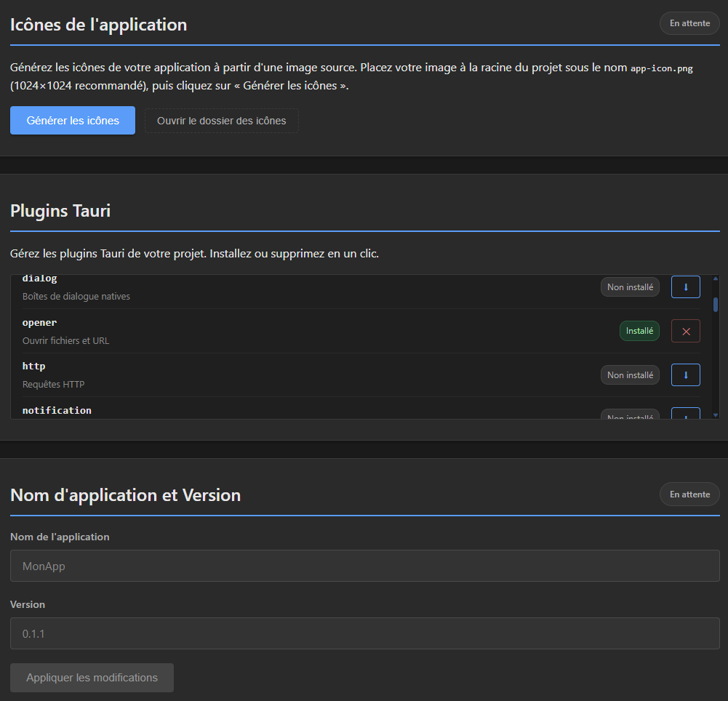Open the icons folder via Ouvrir le dossier des icônes
728x701 pixels.
222,121
